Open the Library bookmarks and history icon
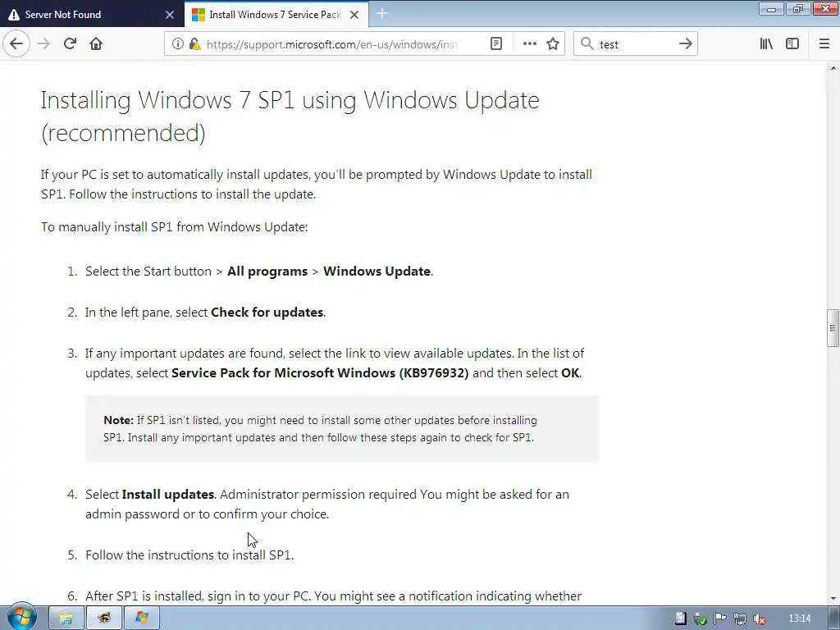Viewport: 840px width, 630px height. pos(766,44)
